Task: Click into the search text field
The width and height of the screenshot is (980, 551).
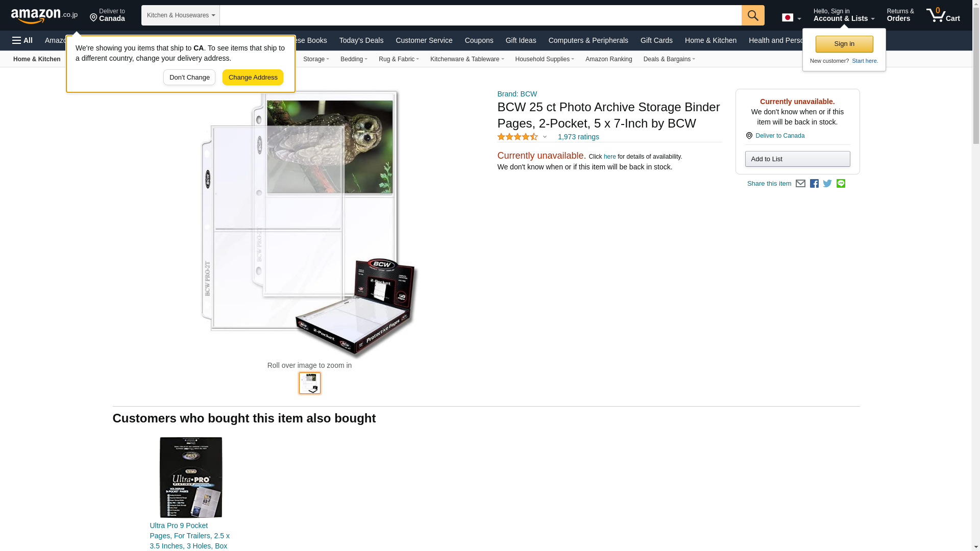Action: 481,15
